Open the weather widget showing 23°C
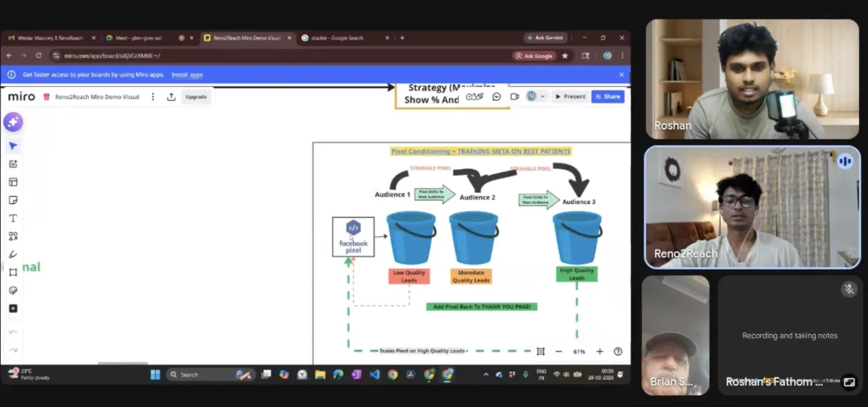 click(x=29, y=374)
